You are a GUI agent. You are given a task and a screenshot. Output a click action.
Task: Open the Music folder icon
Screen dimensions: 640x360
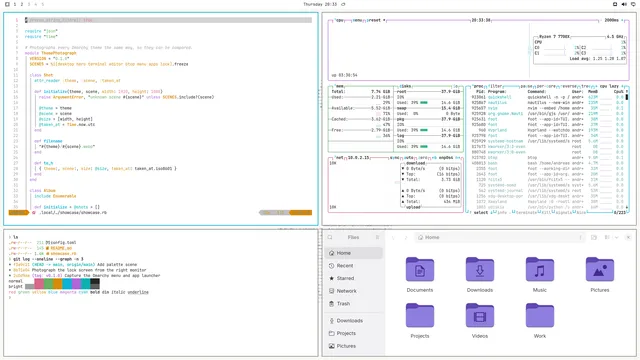(540, 270)
